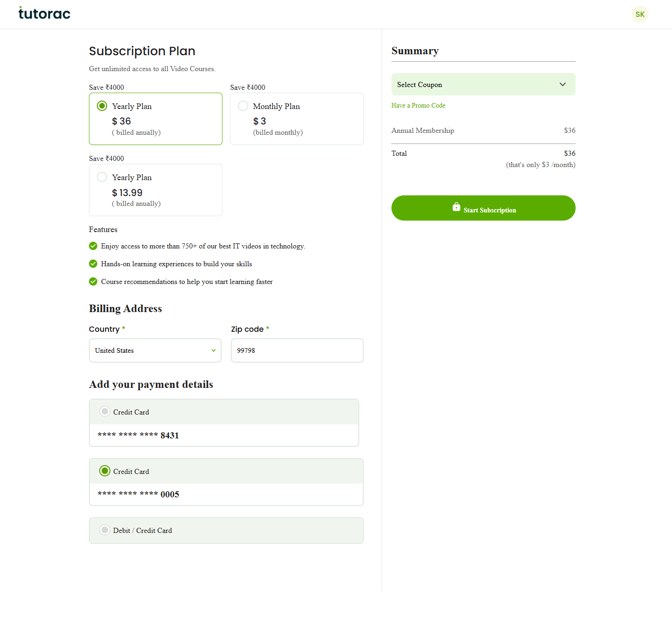Viewport: 672px width, 634px height.
Task: Click the lock icon on Start Subscription
Action: click(x=456, y=207)
